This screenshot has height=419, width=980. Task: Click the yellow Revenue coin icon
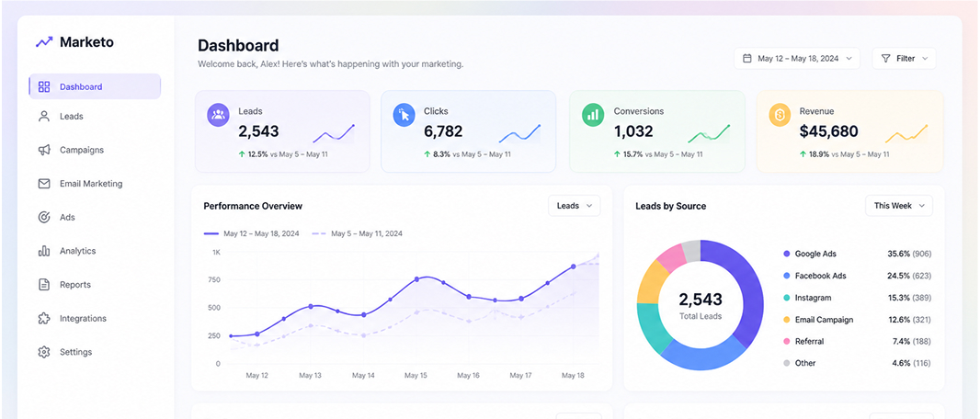click(x=780, y=115)
